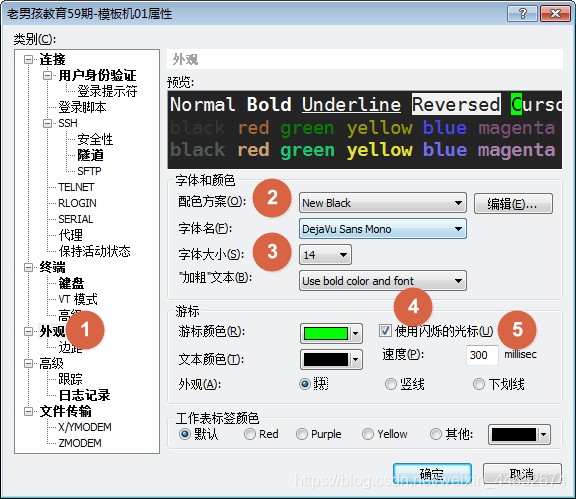This screenshot has height=499, width=576.
Task: Toggle 使用闪烁的光标 checkbox
Action: pos(385,331)
